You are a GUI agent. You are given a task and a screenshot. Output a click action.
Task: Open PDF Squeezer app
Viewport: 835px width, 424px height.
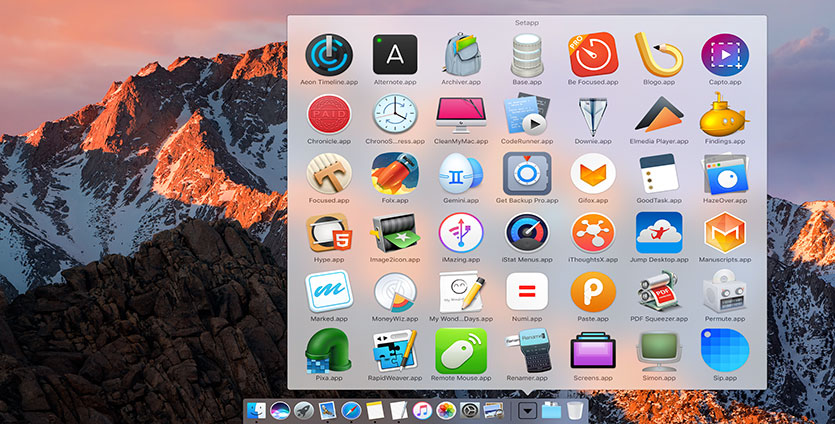(x=658, y=291)
